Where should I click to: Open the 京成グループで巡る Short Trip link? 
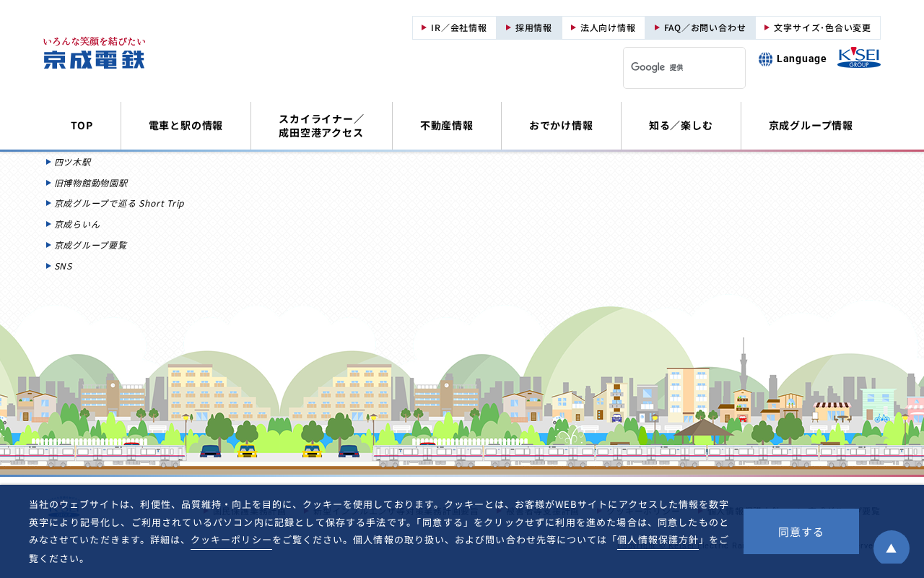(x=119, y=204)
